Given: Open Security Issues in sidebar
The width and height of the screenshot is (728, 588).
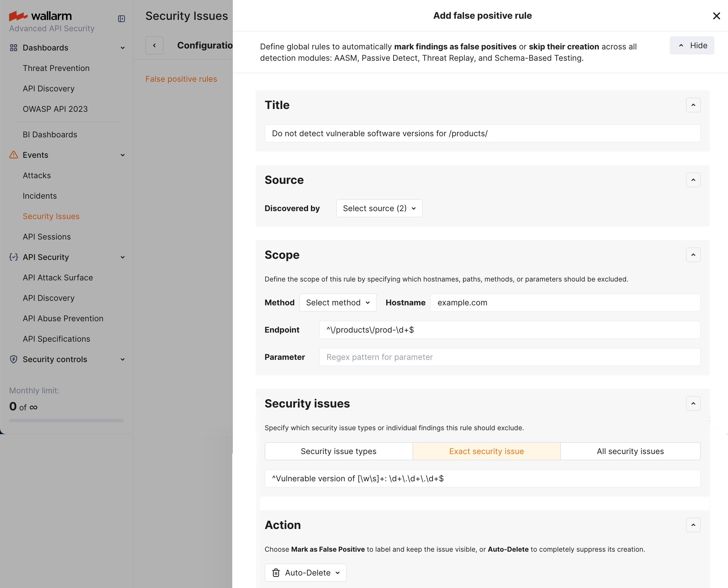Looking at the screenshot, I should [x=51, y=216].
